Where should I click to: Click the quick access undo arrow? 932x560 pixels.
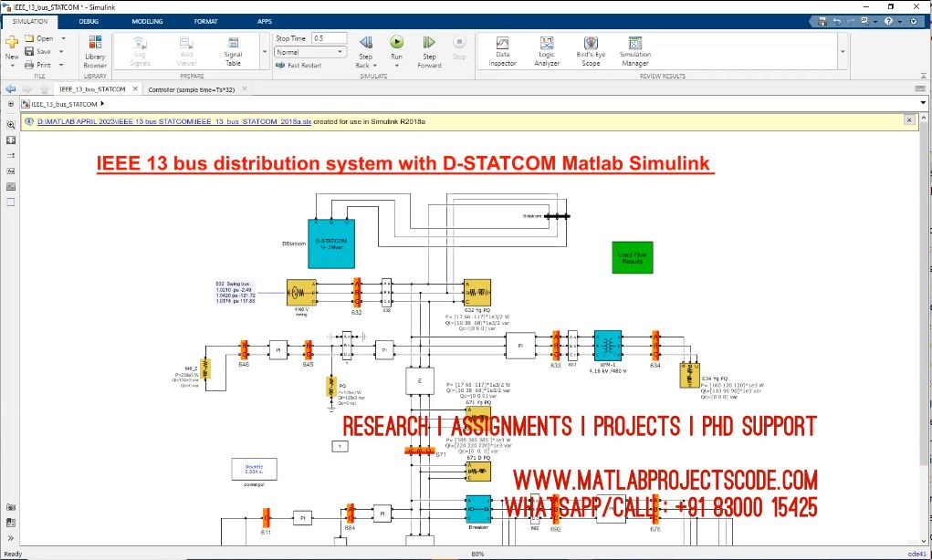(x=837, y=21)
